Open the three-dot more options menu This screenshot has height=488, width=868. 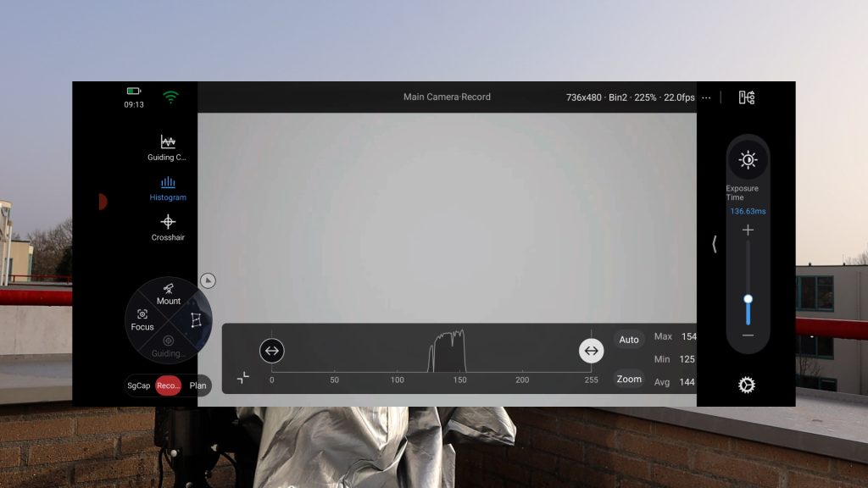point(706,97)
